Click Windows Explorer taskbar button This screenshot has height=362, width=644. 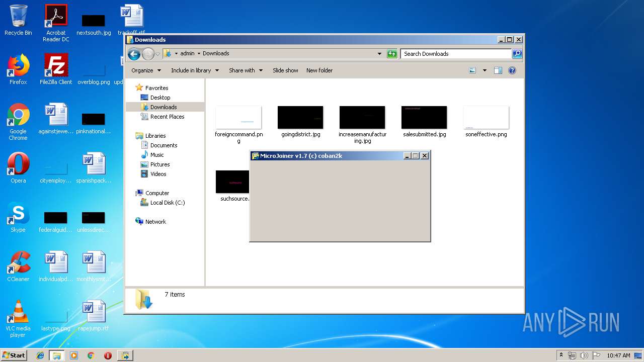pos(57,355)
